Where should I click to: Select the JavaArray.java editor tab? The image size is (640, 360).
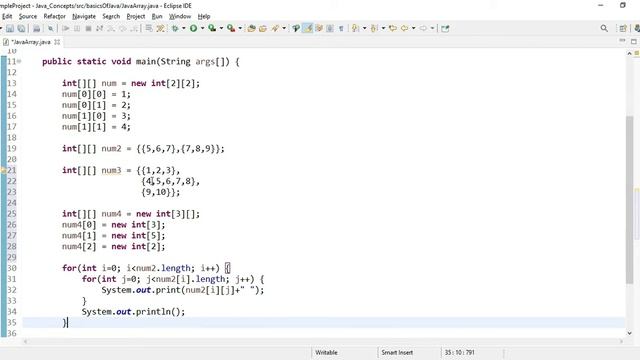pyautogui.click(x=30, y=42)
